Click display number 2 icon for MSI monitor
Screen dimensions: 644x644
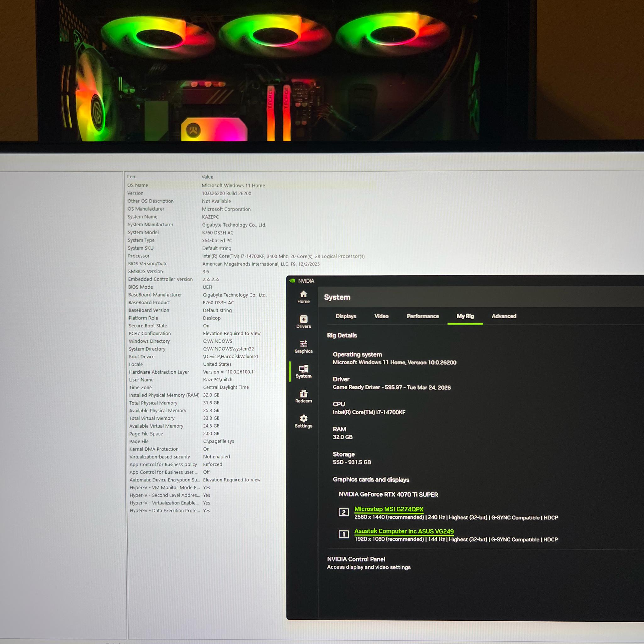pyautogui.click(x=343, y=512)
